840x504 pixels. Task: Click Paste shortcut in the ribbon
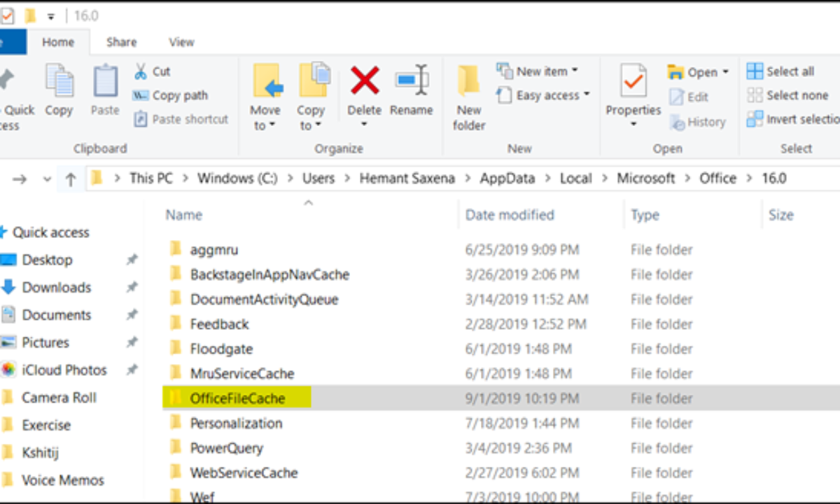click(181, 119)
